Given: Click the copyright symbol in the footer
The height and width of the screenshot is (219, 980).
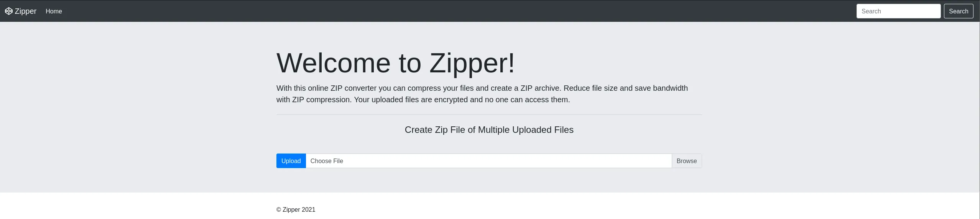Looking at the screenshot, I should (279, 210).
